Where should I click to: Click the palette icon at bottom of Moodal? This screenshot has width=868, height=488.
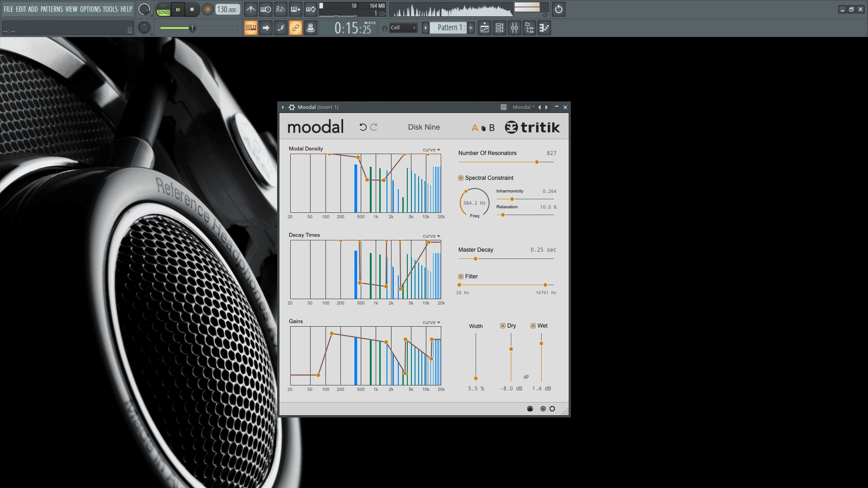[530, 408]
